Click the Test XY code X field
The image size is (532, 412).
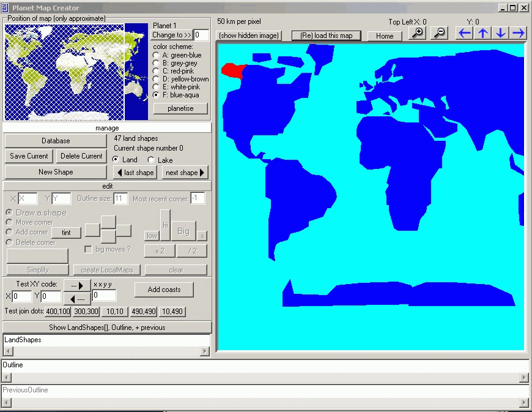(22, 297)
